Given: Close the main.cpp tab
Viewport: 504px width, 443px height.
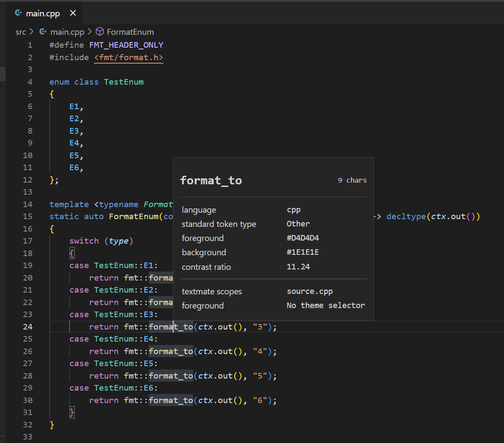Looking at the screenshot, I should click(73, 13).
